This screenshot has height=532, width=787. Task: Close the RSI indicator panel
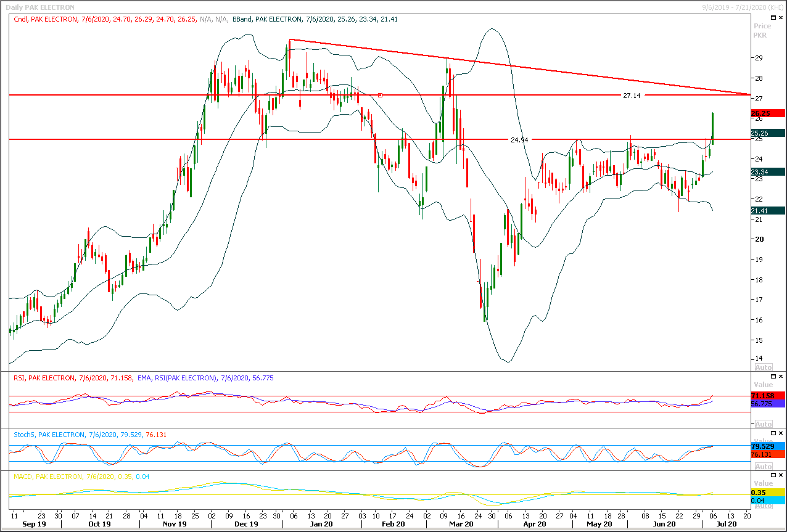[x=781, y=376]
